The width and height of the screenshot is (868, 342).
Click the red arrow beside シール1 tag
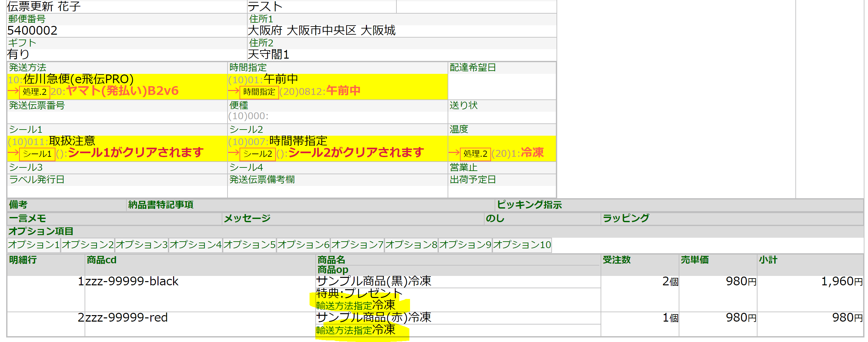[13, 153]
